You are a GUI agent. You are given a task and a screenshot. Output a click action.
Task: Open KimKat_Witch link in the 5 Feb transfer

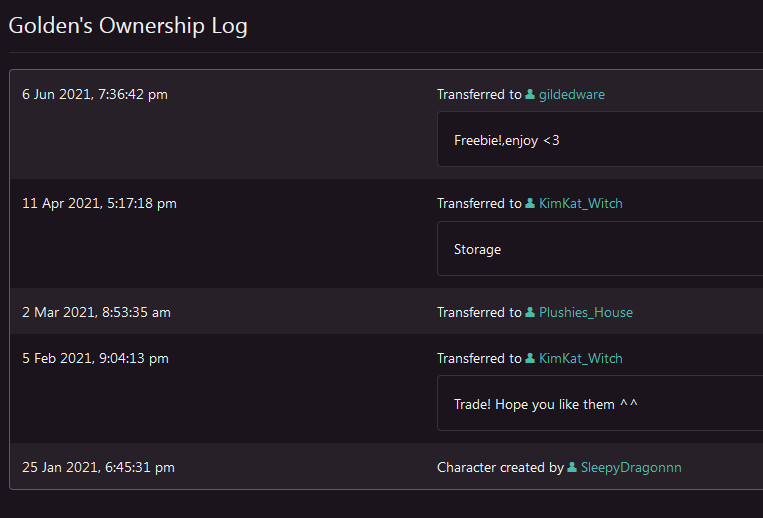[580, 359]
